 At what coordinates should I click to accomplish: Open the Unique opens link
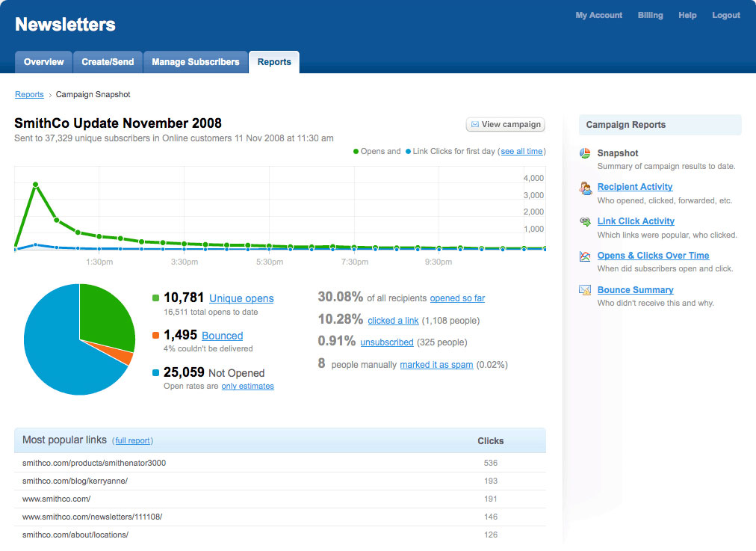241,298
